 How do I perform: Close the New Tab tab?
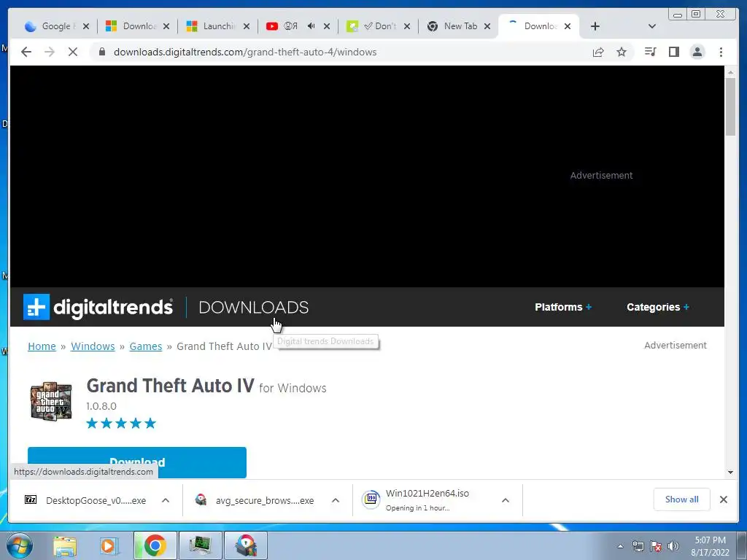click(487, 26)
